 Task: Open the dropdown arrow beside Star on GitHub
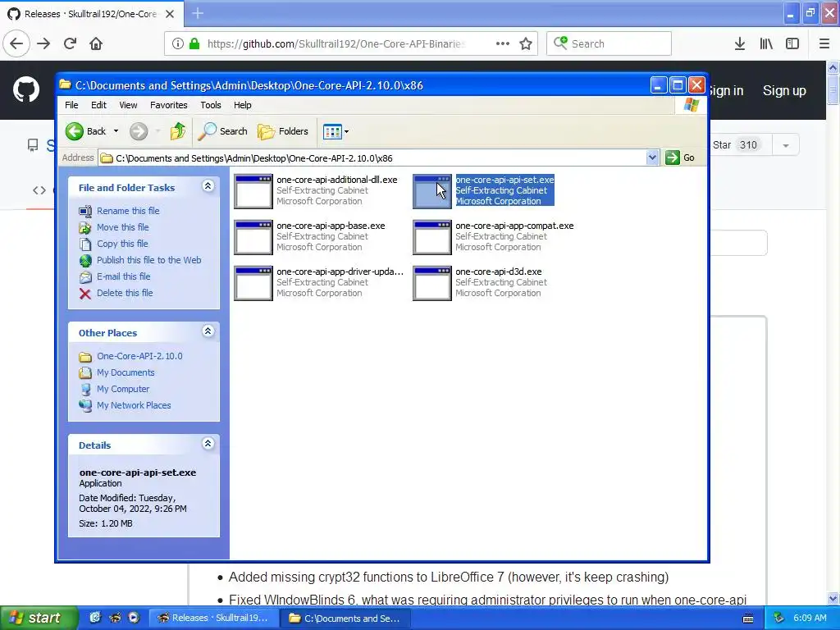[786, 145]
